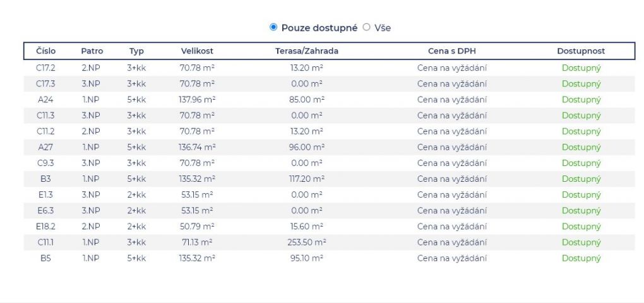Select apartment C11.3 in the list
This screenshot has width=644, height=303.
[45, 115]
